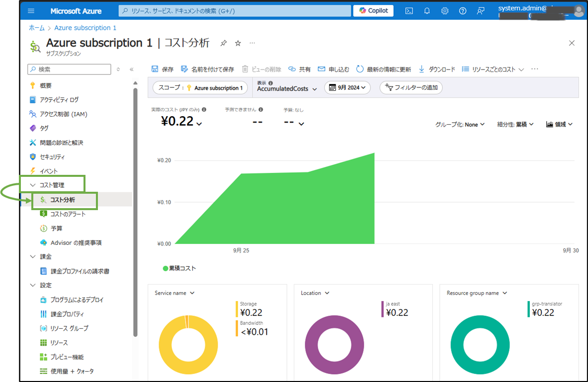
Task: Open the help question mark icon
Action: [x=463, y=11]
